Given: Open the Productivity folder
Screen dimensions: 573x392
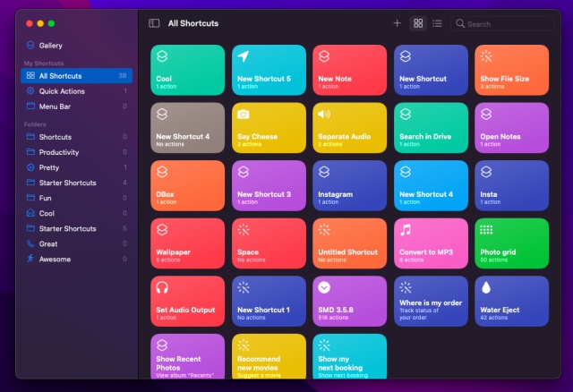Looking at the screenshot, I should tap(58, 152).
